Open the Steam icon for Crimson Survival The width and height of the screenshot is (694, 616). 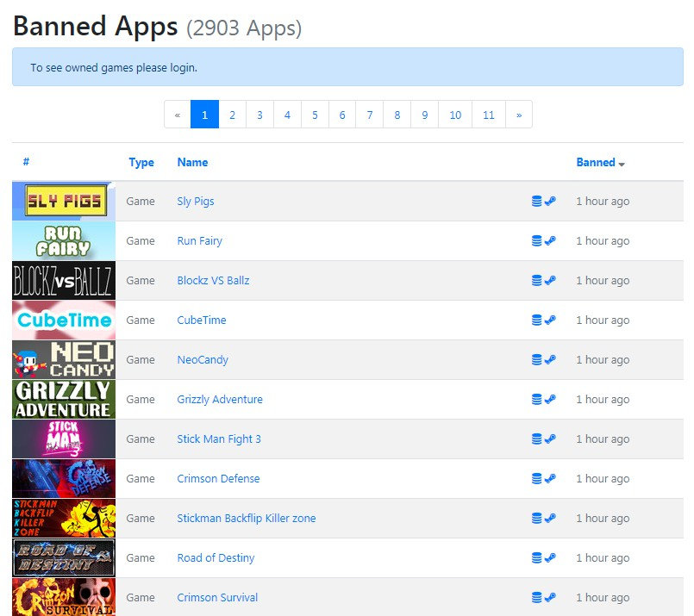[550, 598]
